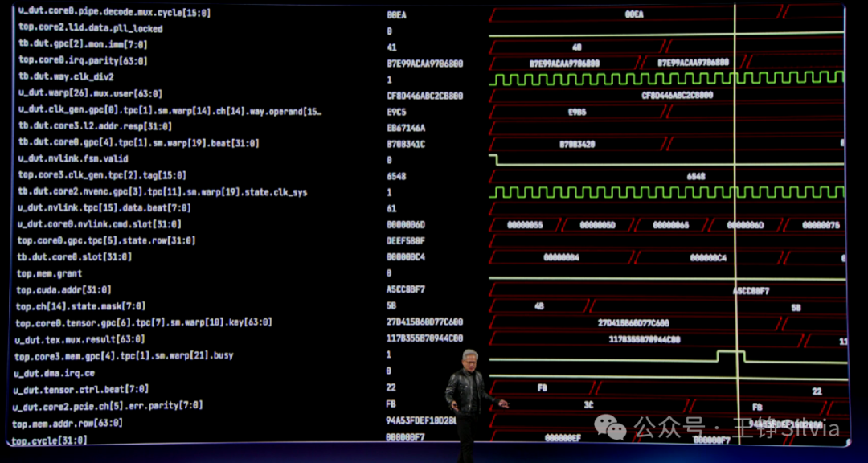Select signal ending in warp[19].beat[31:0]
This screenshot has height=463, width=868.
(x=138, y=143)
